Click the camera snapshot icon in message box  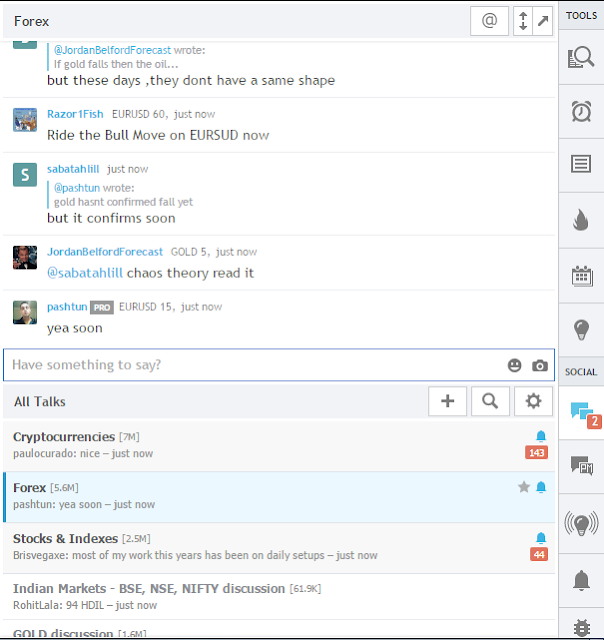point(540,365)
